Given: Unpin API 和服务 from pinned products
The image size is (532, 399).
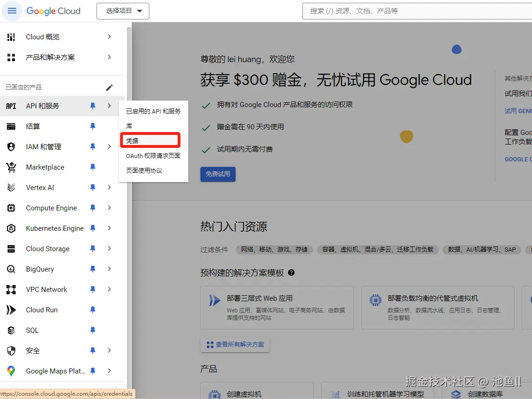Looking at the screenshot, I should click(93, 106).
